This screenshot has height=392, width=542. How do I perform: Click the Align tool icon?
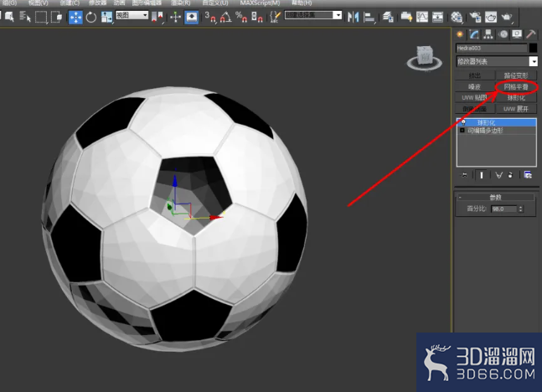click(x=369, y=17)
